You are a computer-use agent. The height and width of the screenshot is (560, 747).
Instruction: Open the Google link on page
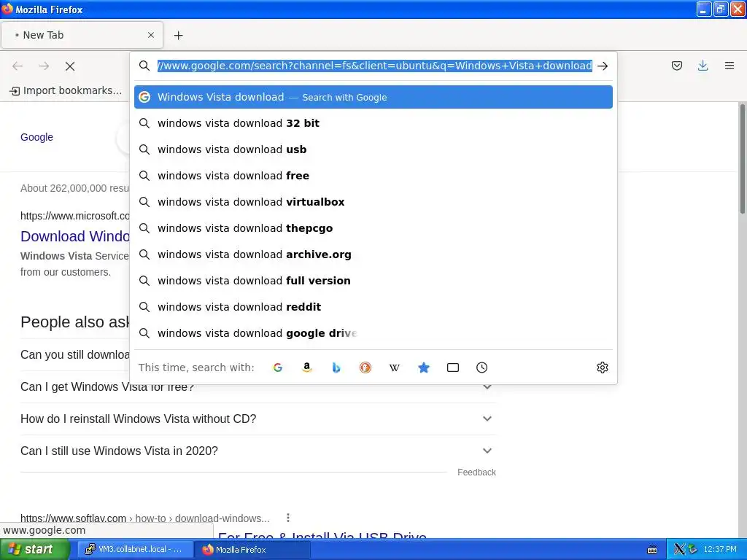(36, 137)
